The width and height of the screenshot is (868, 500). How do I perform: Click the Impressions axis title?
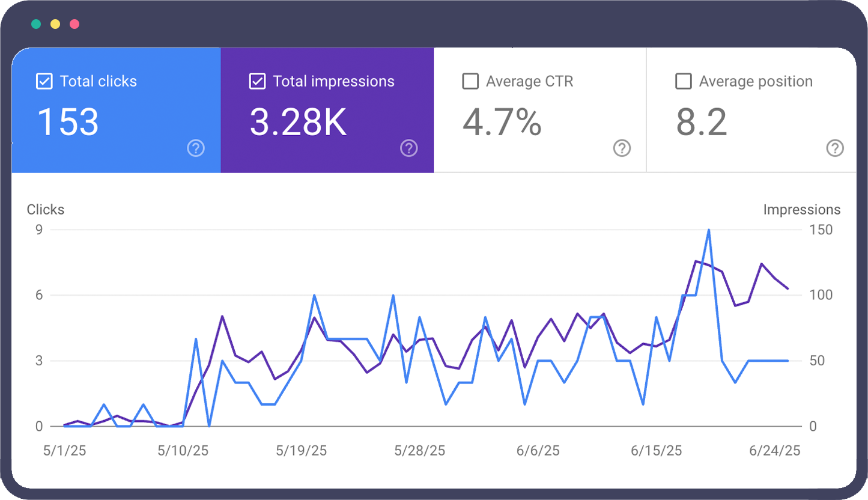[801, 210]
